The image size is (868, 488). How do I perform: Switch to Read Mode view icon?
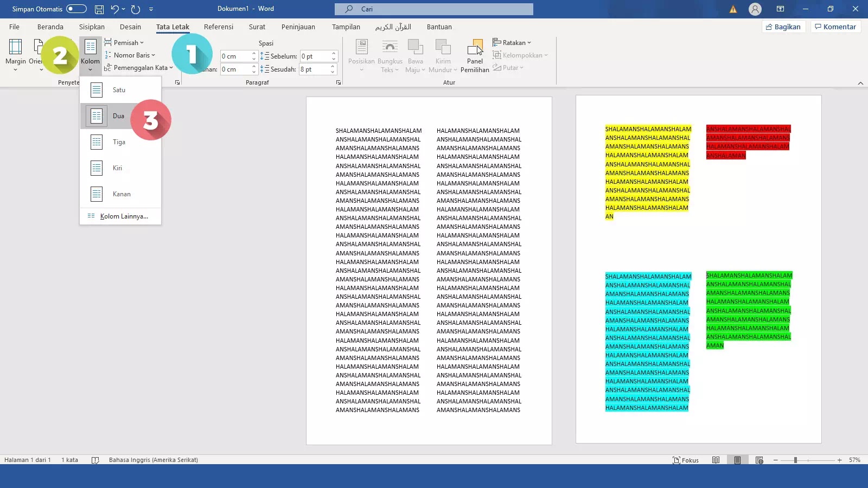tap(716, 460)
